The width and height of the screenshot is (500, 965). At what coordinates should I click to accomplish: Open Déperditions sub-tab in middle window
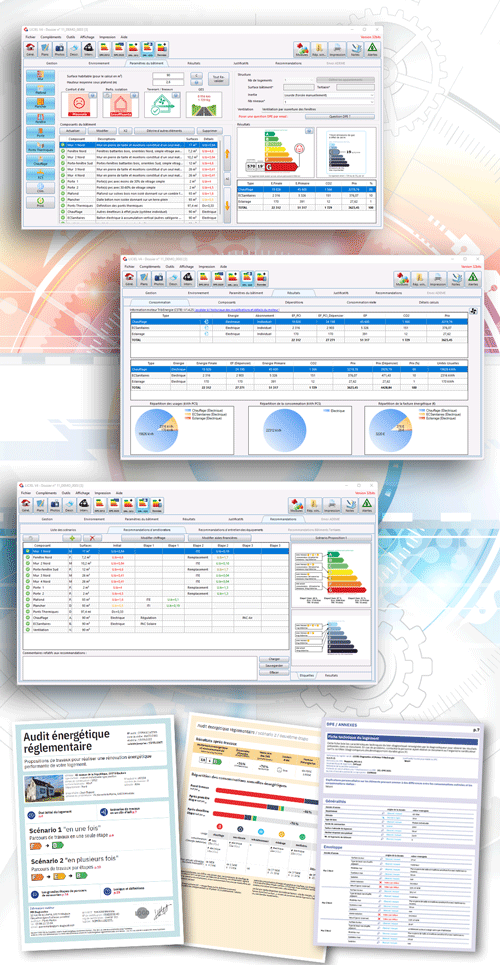294,302
